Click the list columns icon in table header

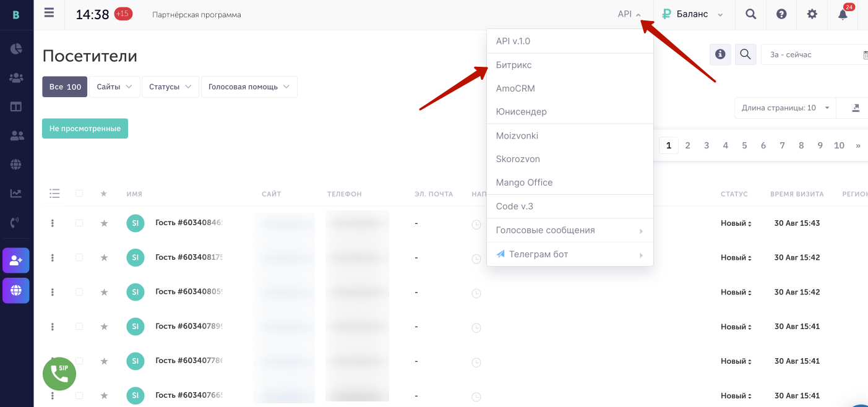54,194
